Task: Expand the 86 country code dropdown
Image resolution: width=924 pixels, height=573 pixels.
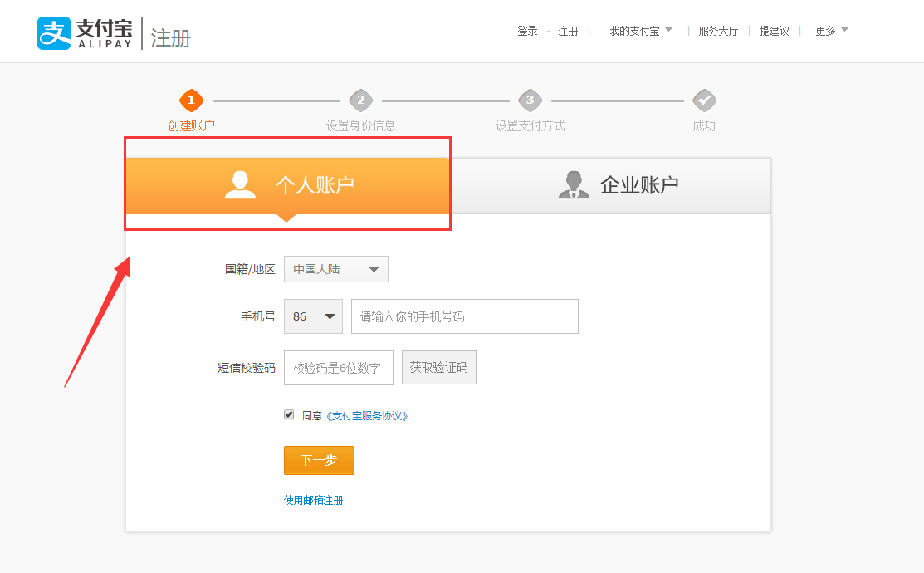Action: (x=313, y=316)
